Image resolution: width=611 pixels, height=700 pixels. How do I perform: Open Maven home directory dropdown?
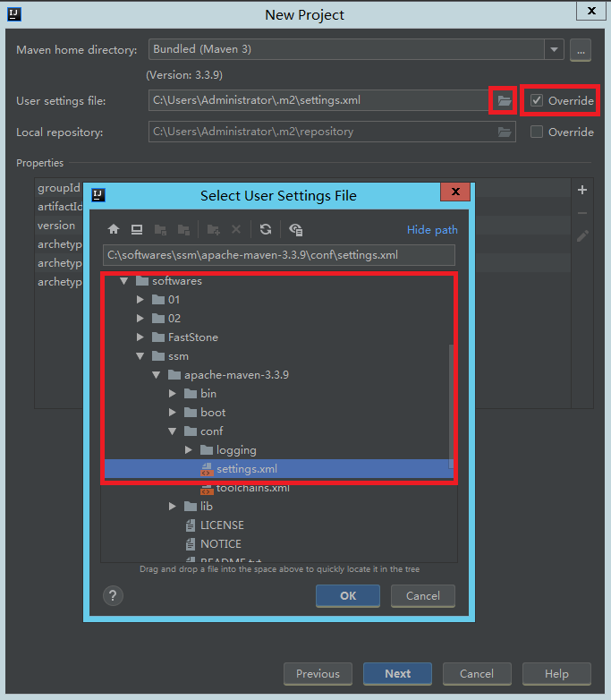coord(554,49)
